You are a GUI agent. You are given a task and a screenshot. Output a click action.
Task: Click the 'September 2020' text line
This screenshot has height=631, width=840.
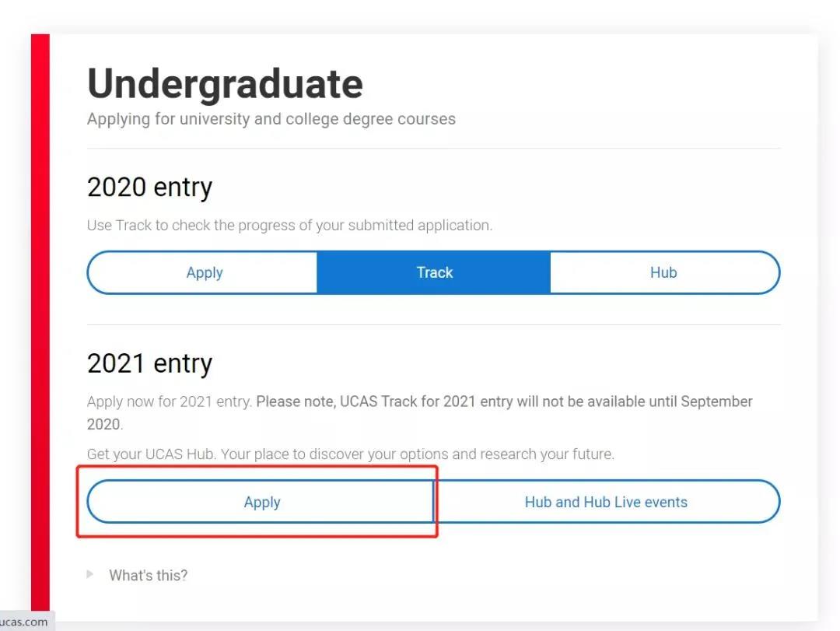click(x=104, y=425)
